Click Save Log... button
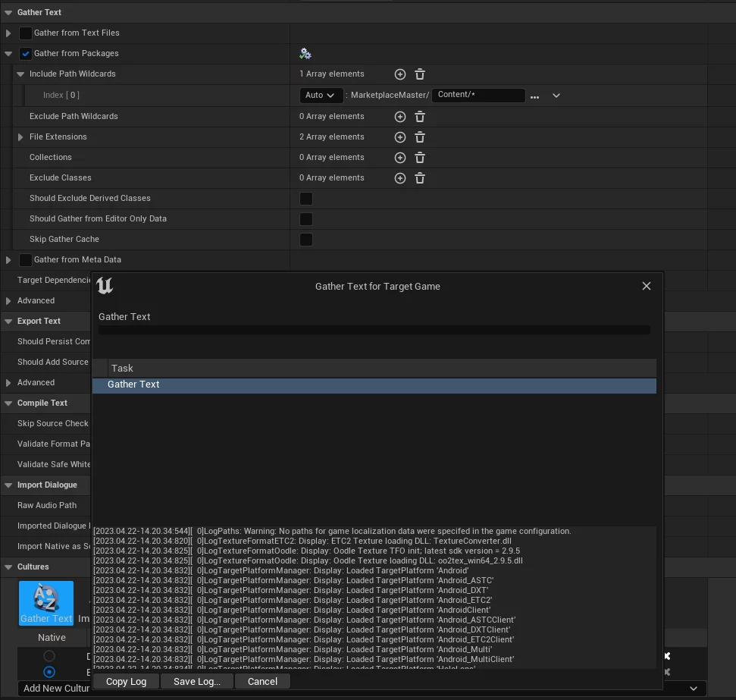This screenshot has height=700, width=736. click(197, 682)
